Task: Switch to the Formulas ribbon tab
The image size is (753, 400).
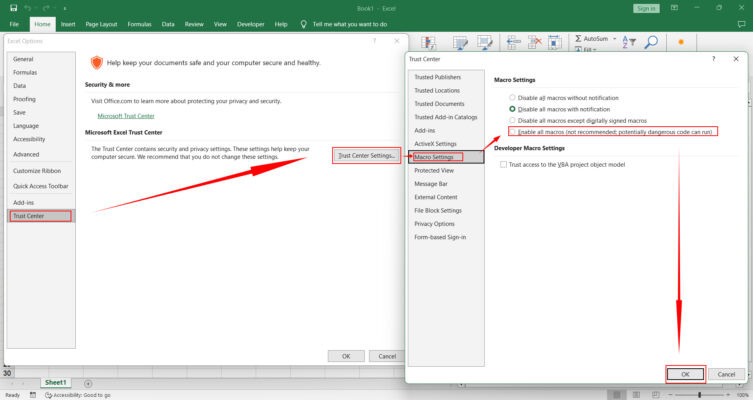Action: [x=139, y=24]
